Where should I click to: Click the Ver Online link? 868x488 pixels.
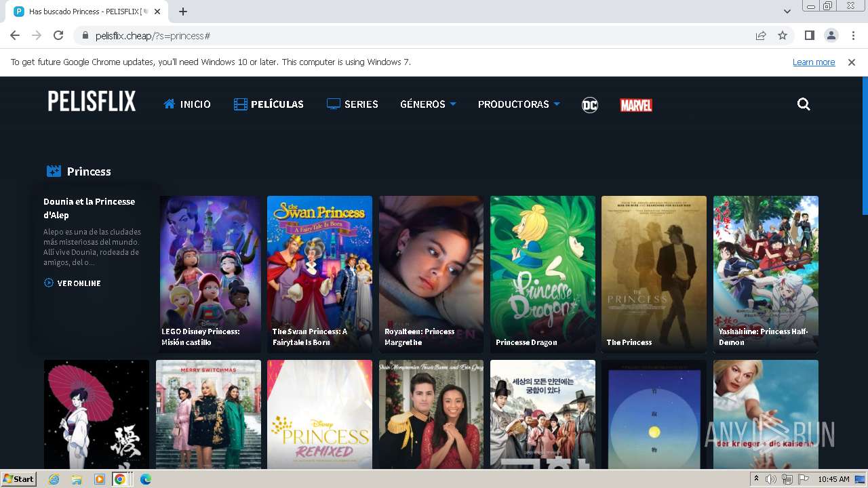[x=72, y=283]
